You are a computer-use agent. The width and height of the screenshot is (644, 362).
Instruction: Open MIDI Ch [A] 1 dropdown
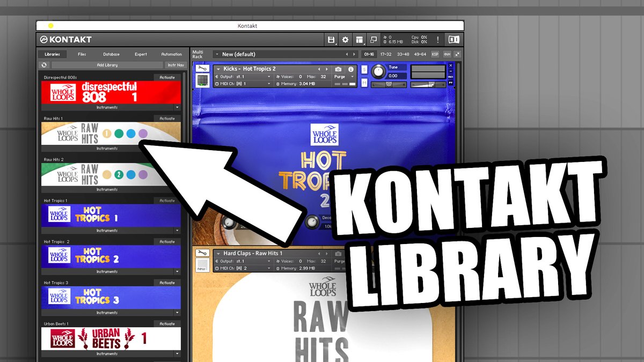[x=243, y=84]
